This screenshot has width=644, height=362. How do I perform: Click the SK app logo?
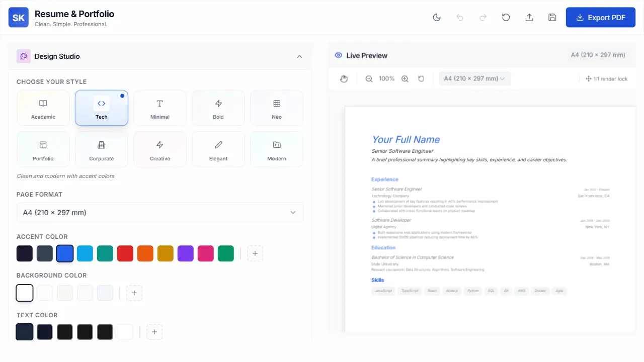pos(19,18)
